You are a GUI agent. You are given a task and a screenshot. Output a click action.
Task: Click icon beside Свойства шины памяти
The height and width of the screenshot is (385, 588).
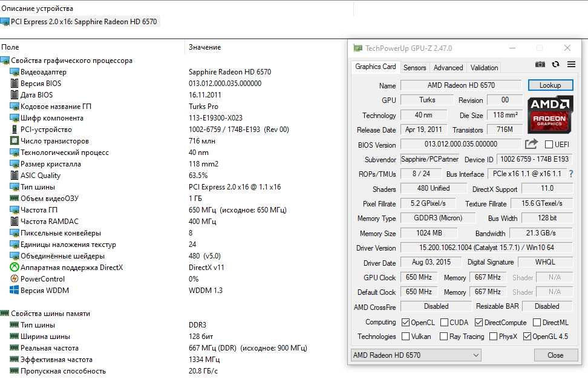pos(4,314)
